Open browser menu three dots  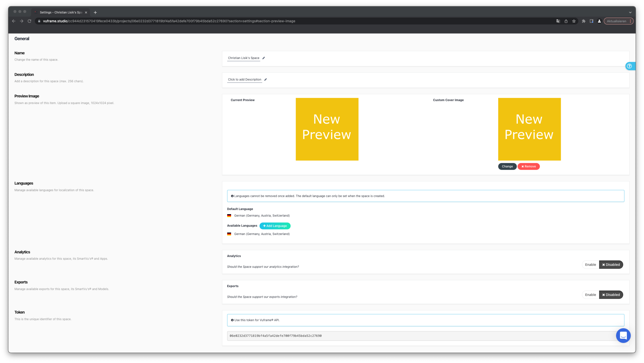point(631,21)
